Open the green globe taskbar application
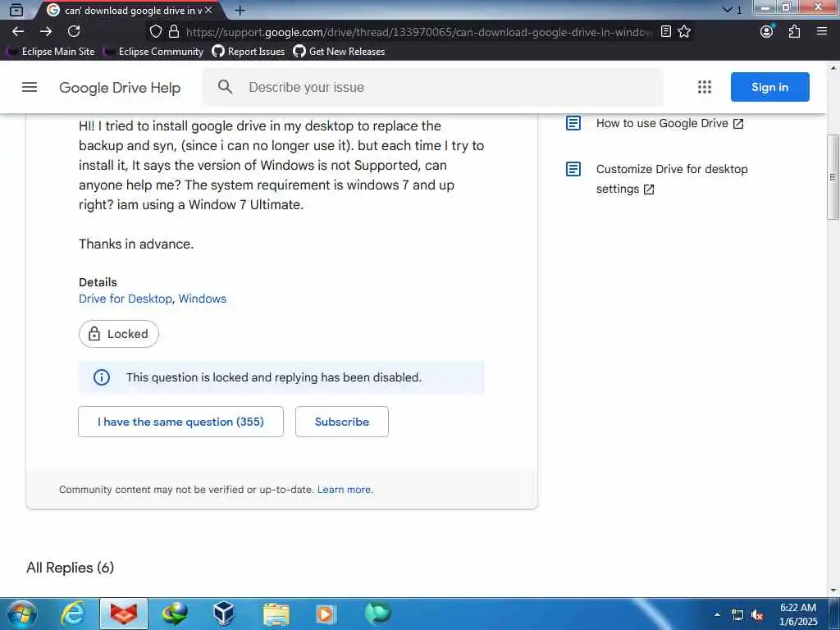This screenshot has width=840, height=630. coord(378,614)
